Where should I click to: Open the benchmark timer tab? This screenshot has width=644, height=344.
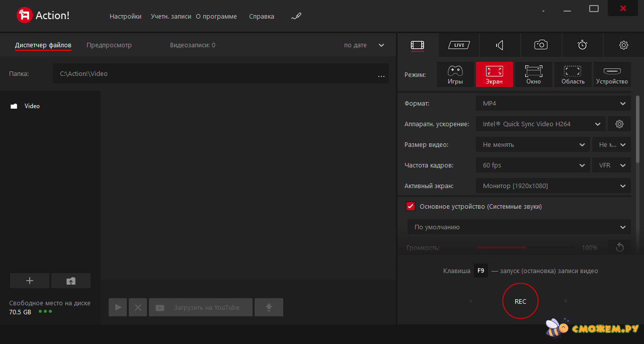(582, 45)
